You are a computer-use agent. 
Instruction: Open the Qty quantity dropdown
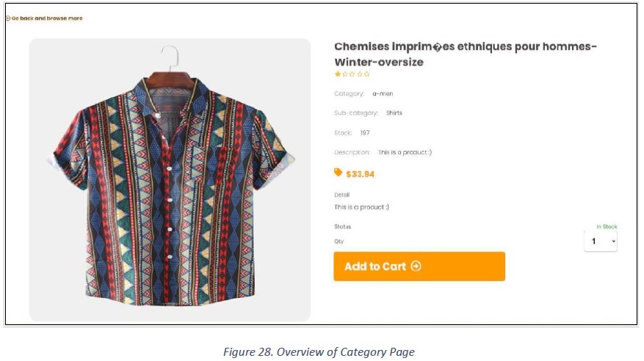click(x=601, y=241)
